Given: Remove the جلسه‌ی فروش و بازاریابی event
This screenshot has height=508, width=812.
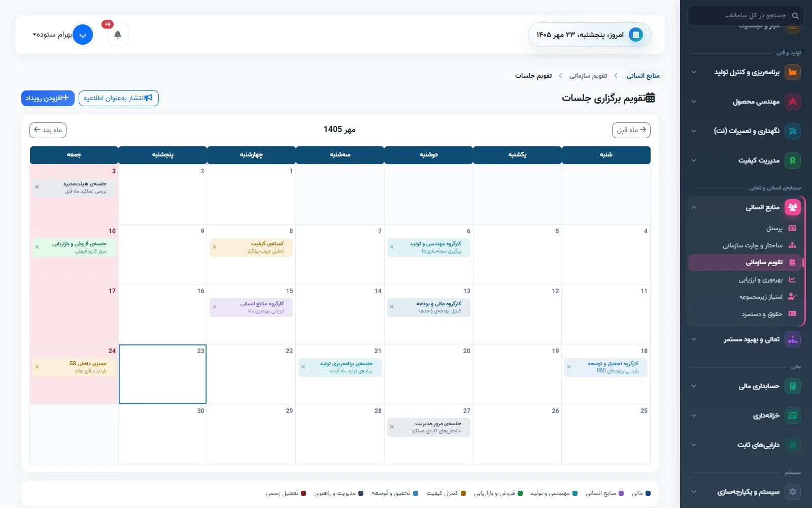Looking at the screenshot, I should pyautogui.click(x=37, y=247).
